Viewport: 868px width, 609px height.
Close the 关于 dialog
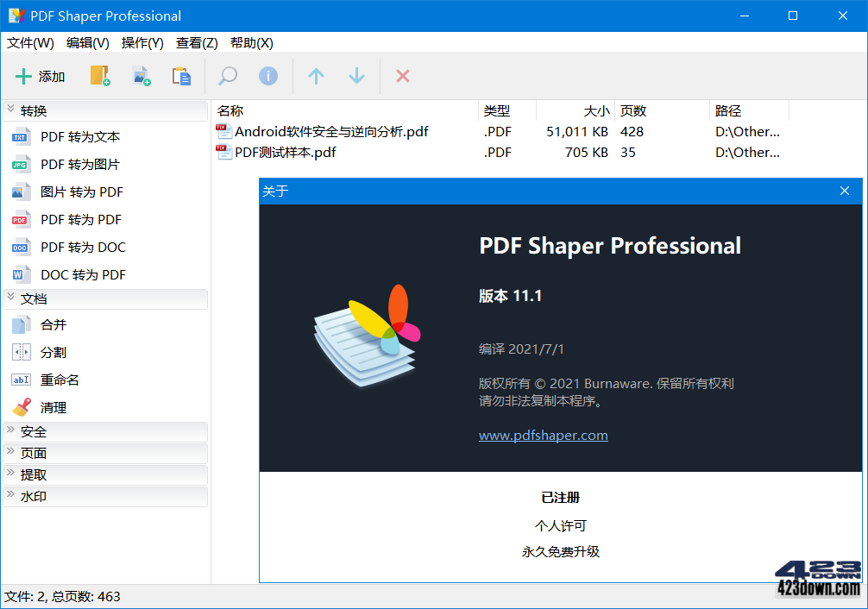point(845,191)
